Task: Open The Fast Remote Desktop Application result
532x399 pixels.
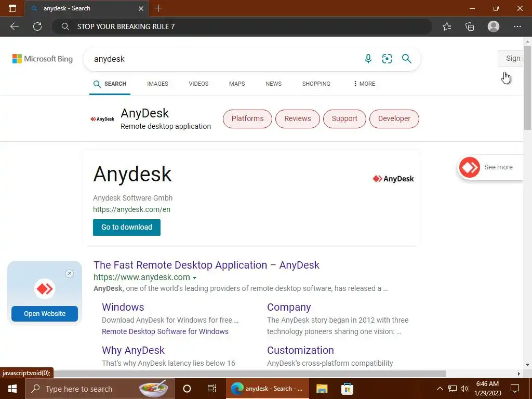Action: pyautogui.click(x=206, y=265)
